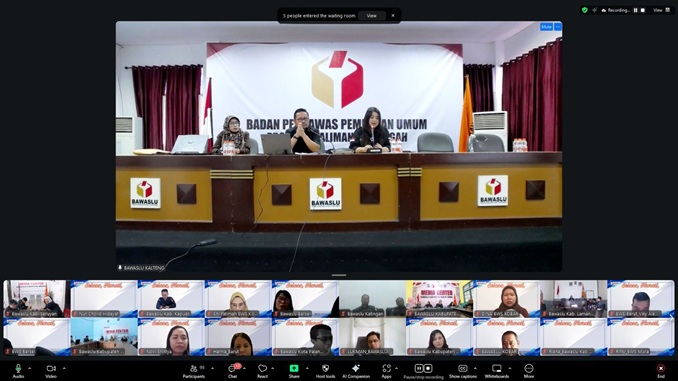Select the Novi Shintya video tile
Viewport: 678px width, 381px height.
click(171, 337)
